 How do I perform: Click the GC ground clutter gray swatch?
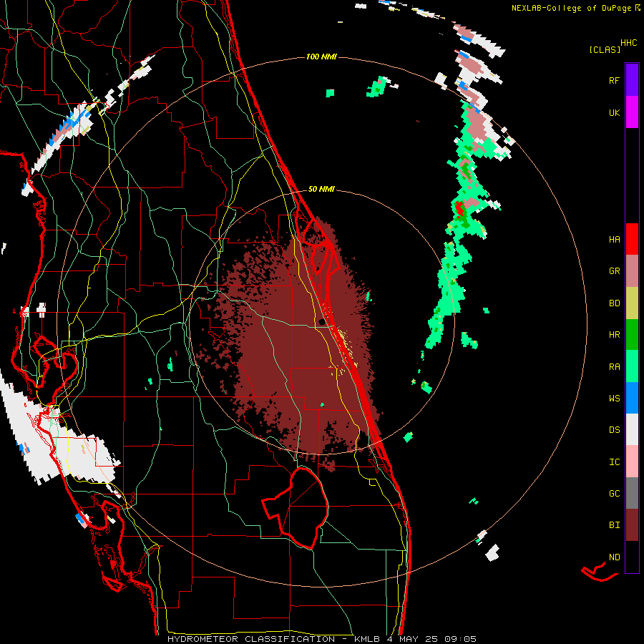[x=632, y=493]
